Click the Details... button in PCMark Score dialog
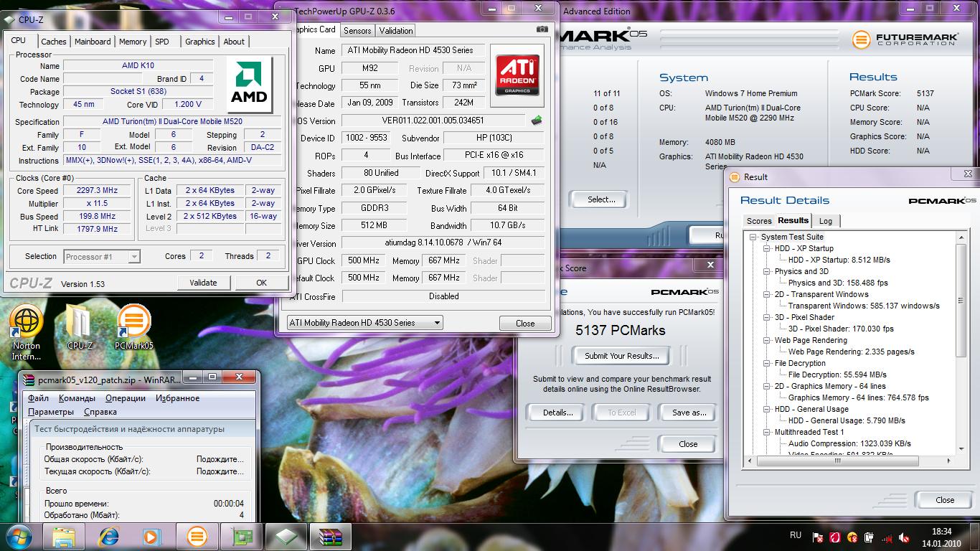The width and height of the screenshot is (980, 551). (557, 413)
